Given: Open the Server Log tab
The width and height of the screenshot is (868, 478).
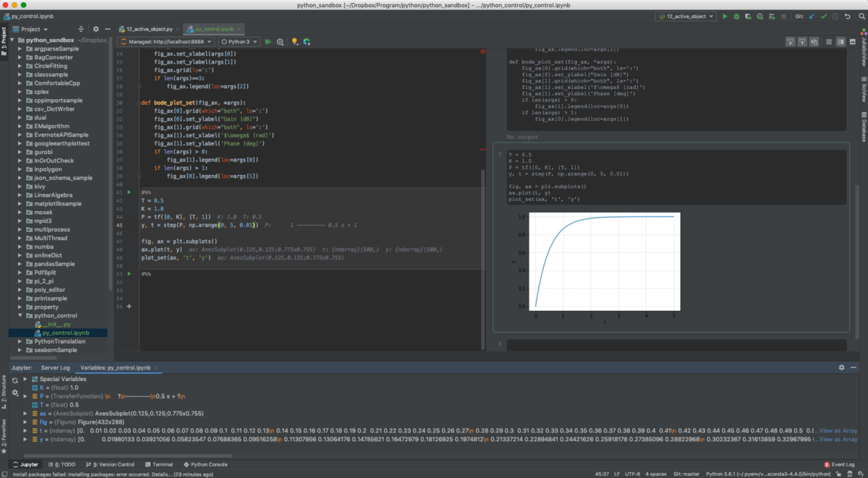Looking at the screenshot, I should pos(56,367).
